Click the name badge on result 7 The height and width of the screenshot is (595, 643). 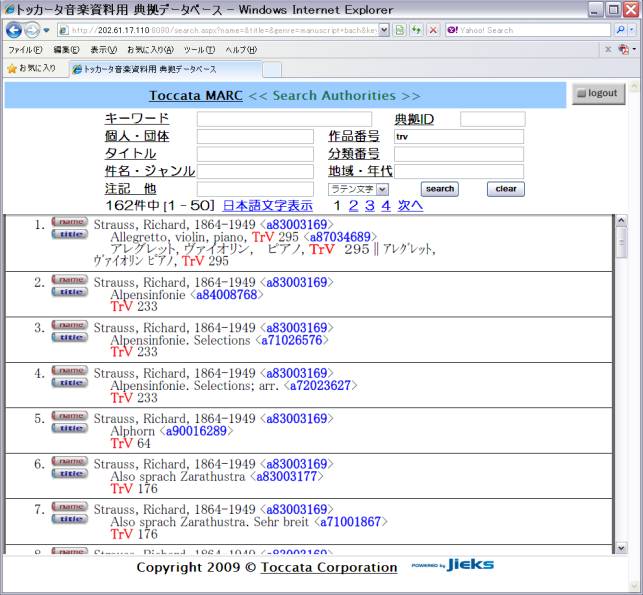[70, 507]
